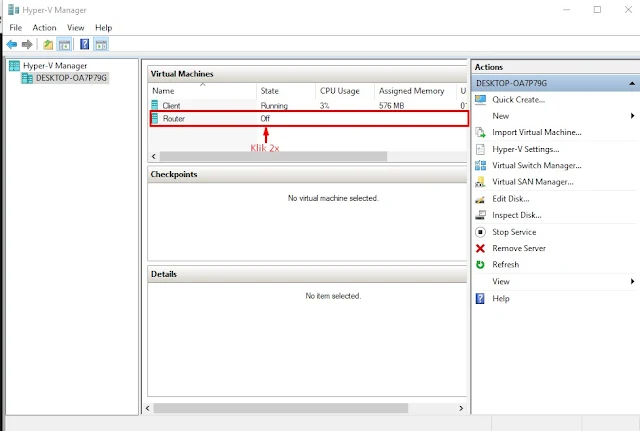Viewport: 640px width, 431px height.
Task: Click Quick Create... action
Action: (x=518, y=100)
